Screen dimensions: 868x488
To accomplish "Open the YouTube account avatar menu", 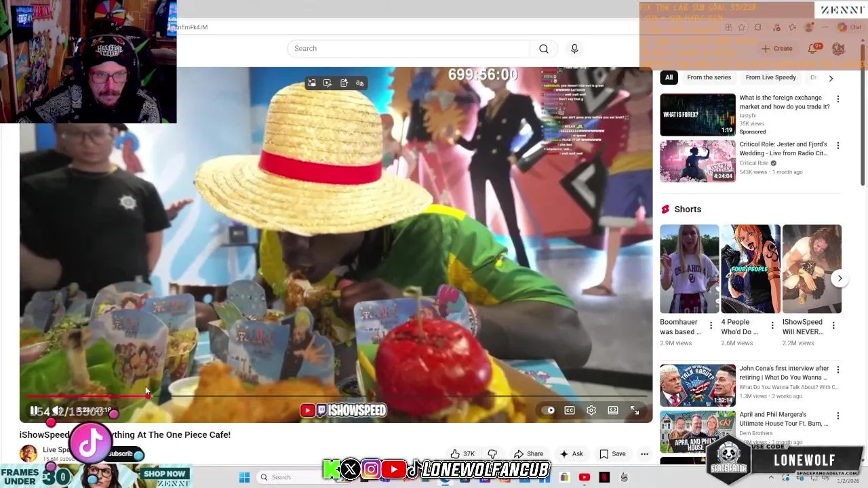I will tap(838, 49).
